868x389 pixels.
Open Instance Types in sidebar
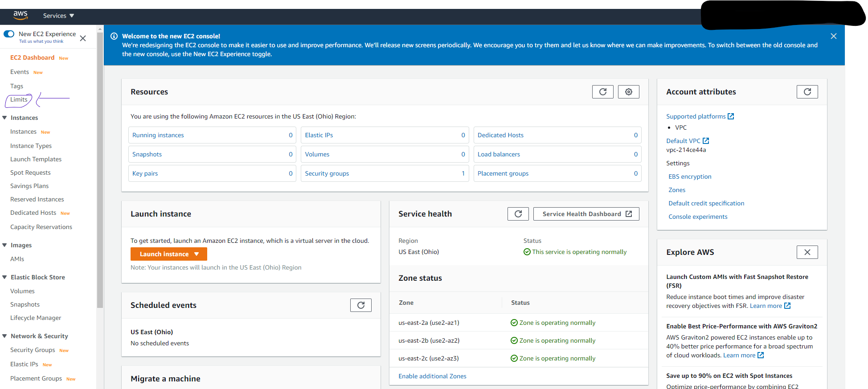point(31,146)
